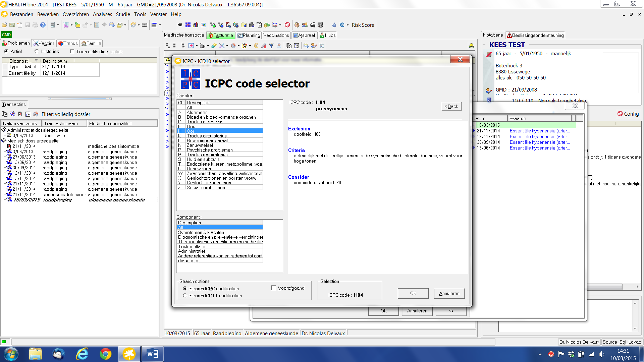
Task: Click the blue help question mark icon
Action: tap(43, 25)
